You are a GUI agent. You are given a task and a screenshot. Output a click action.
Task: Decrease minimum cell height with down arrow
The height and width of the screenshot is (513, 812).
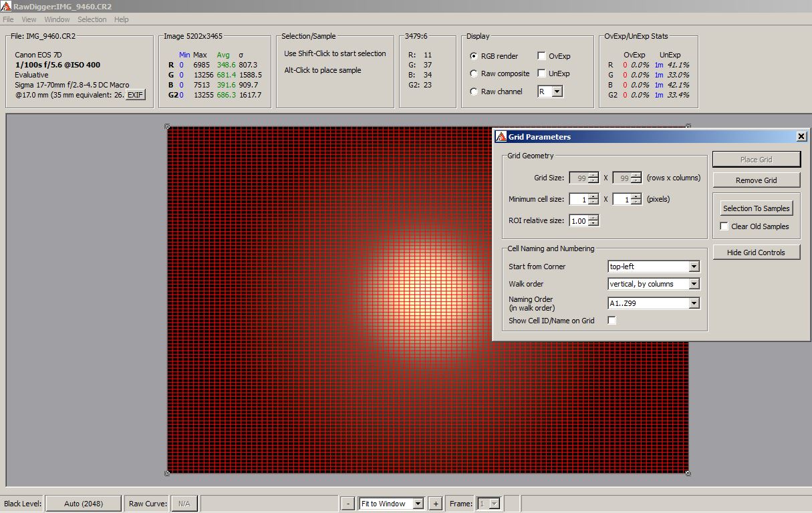coord(636,202)
